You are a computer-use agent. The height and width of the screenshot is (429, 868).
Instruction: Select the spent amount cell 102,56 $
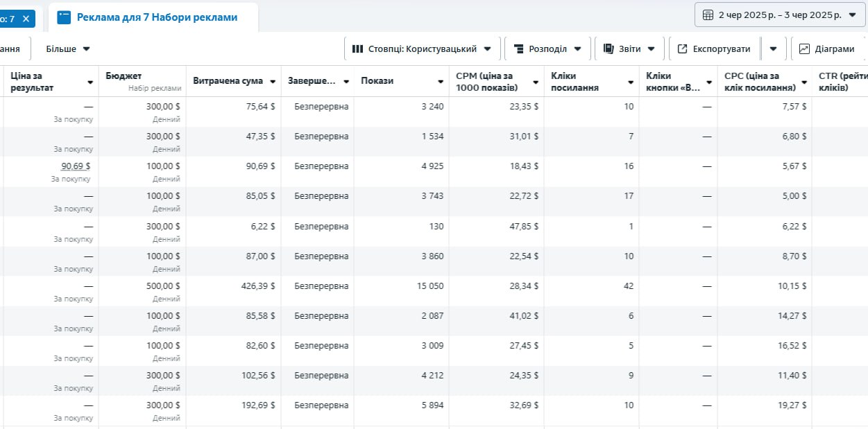(258, 376)
